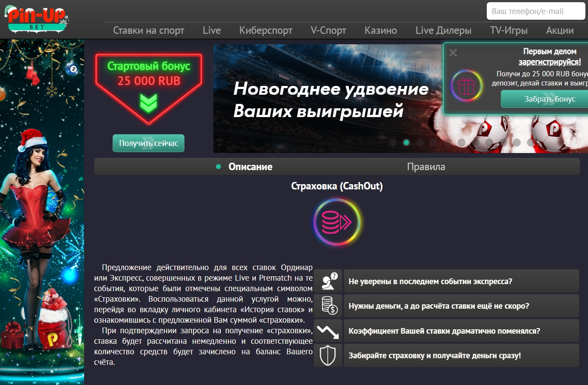Click the CashOut coins icon
This screenshot has width=588, height=385.
pos(337,222)
